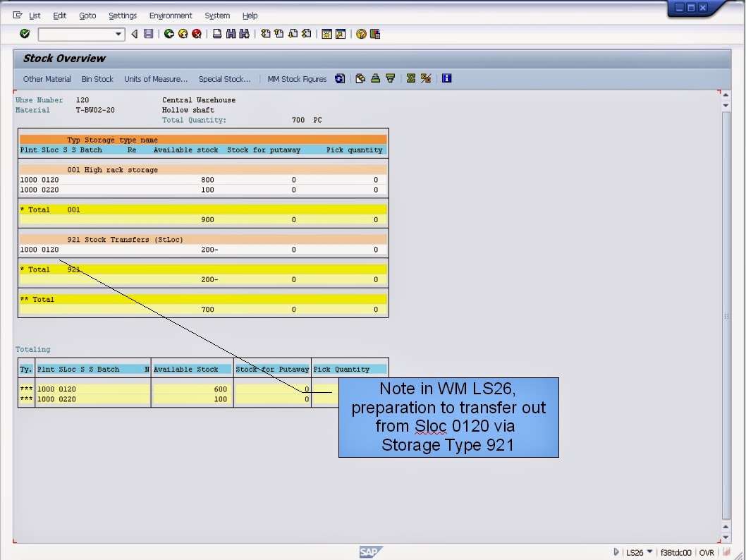This screenshot has height=560, width=746.
Task: Select the Sort/Filter icon in application toolbar
Action: (391, 78)
